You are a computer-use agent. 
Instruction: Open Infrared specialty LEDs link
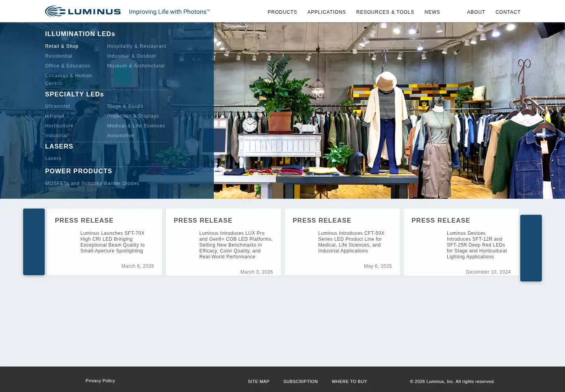55,116
